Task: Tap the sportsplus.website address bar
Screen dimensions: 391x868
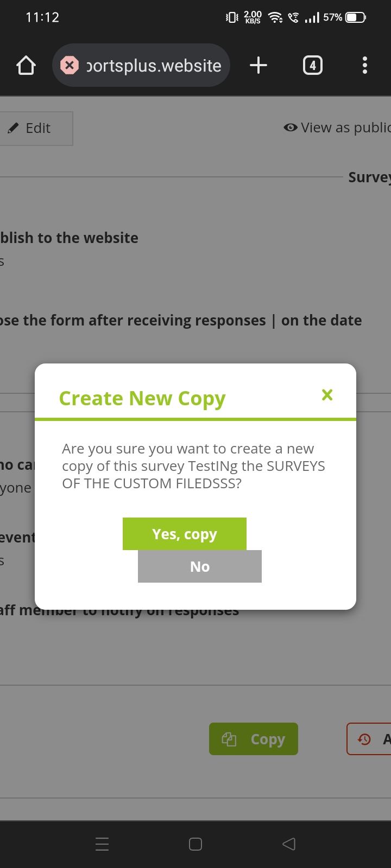Action: coord(154,66)
